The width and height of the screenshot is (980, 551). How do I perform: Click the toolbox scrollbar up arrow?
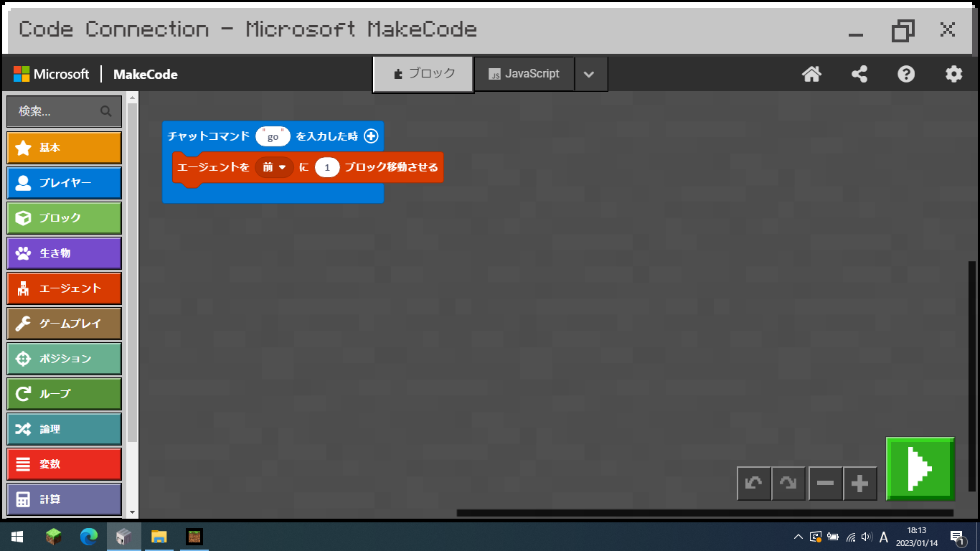pos(131,96)
